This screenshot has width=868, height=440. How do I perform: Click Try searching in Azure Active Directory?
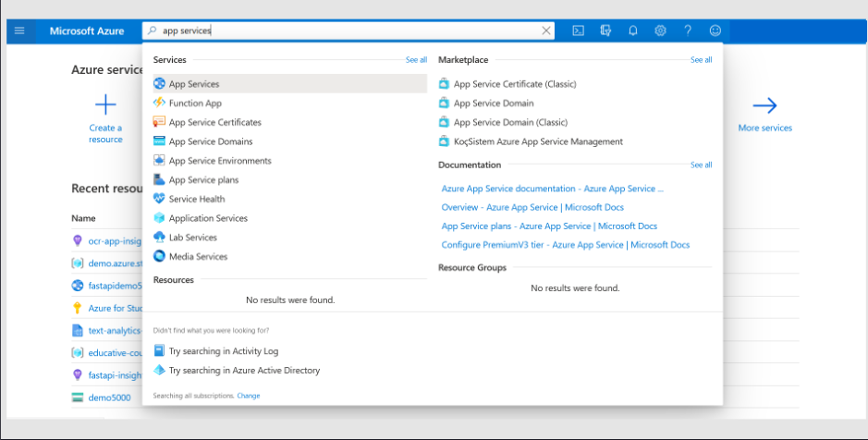(x=244, y=371)
